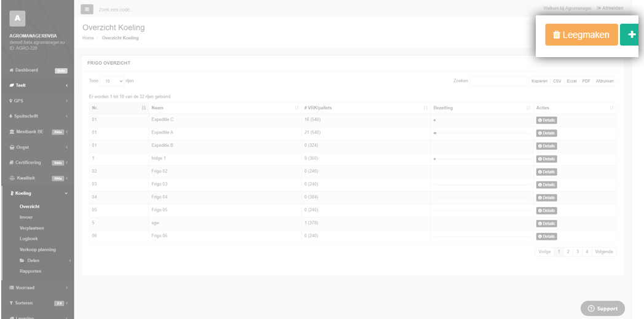Click the '1 (378)' pallets cell
The image size is (644, 319).
coord(366,223)
